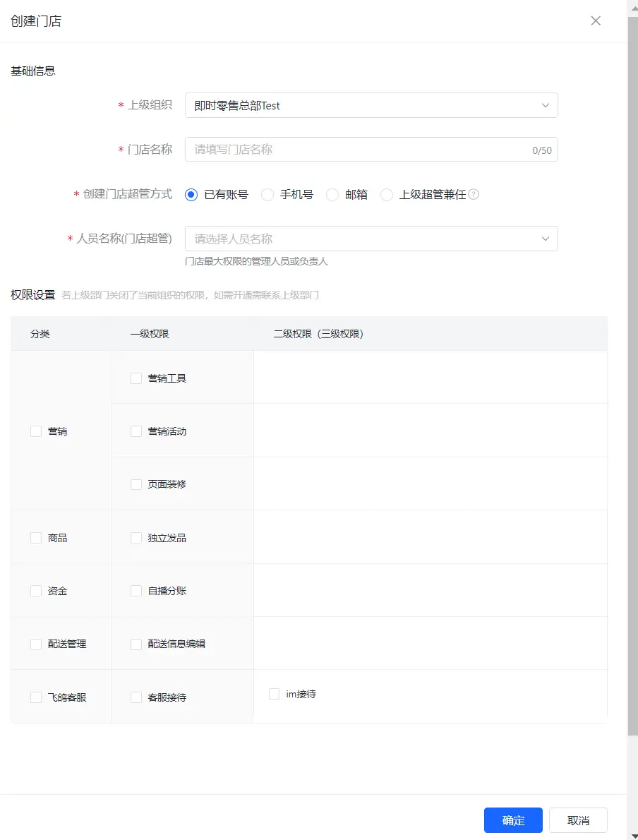Click the 基础信息 section title
638x840 pixels.
coord(32,71)
